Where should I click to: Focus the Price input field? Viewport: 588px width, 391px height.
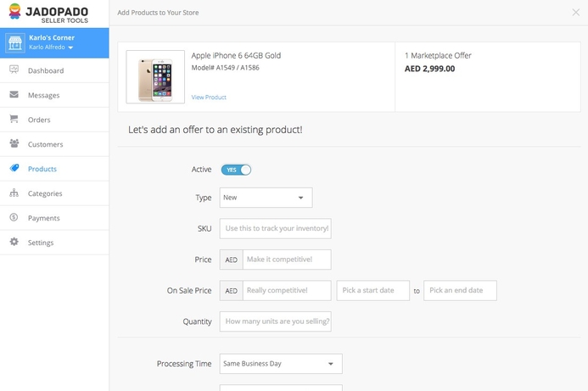pyautogui.click(x=287, y=260)
